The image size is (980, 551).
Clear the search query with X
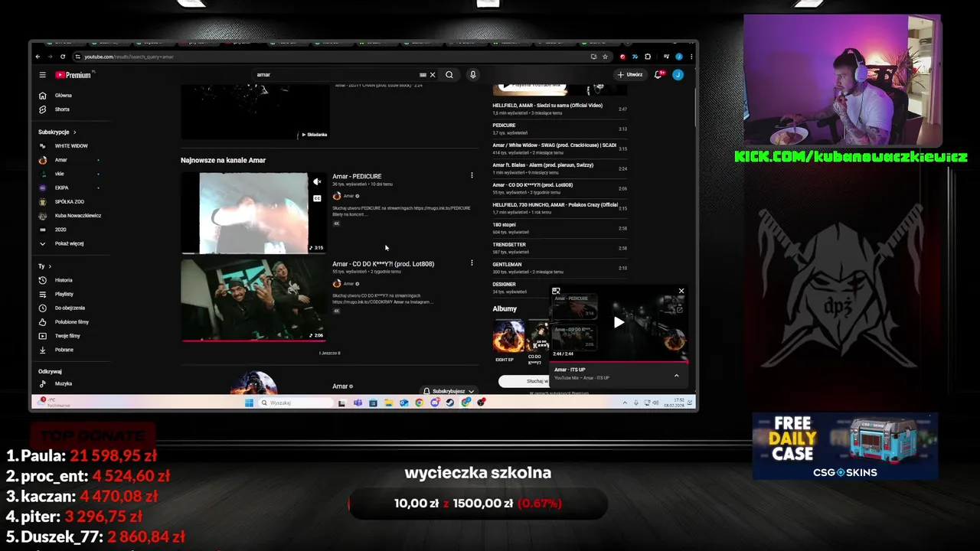pyautogui.click(x=433, y=75)
